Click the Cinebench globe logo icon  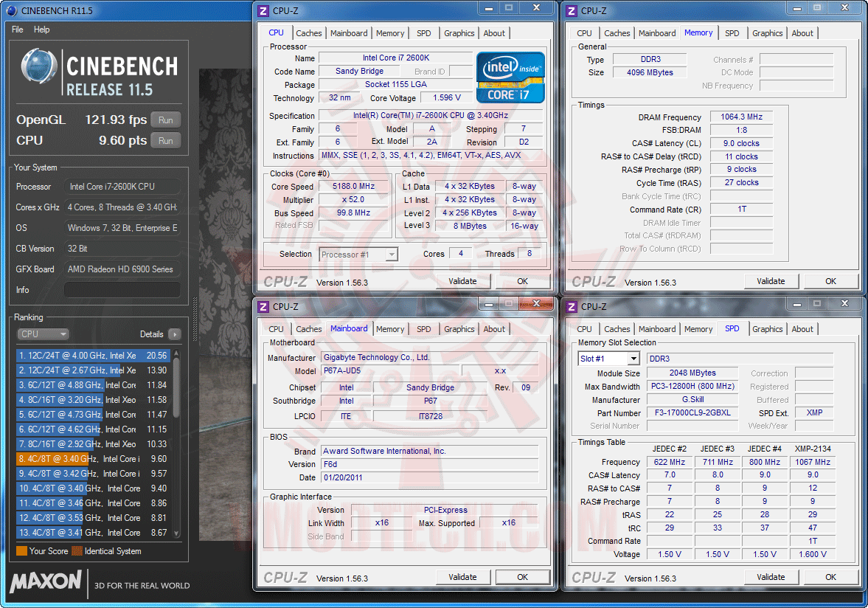pyautogui.click(x=39, y=66)
